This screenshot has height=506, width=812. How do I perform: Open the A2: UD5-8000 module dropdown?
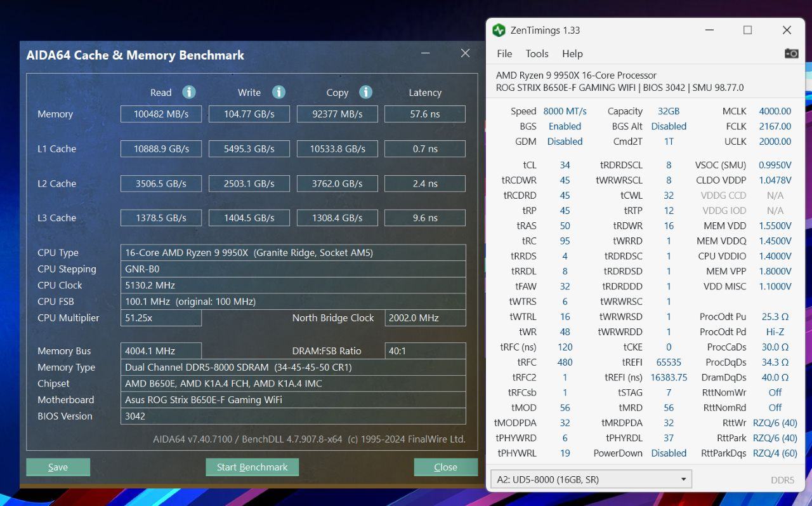pos(591,479)
